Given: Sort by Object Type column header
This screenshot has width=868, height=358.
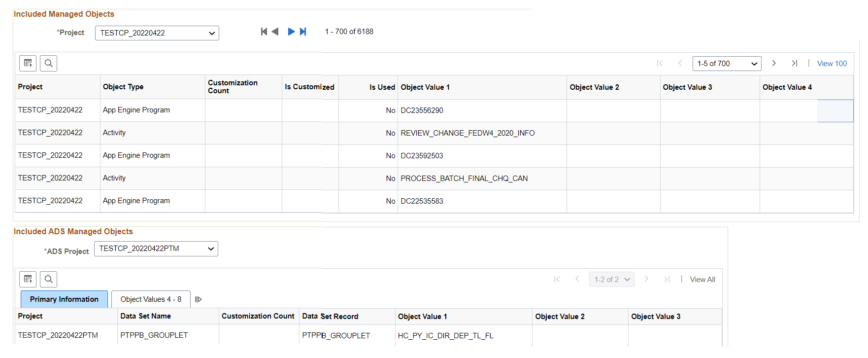Looking at the screenshot, I should point(123,87).
